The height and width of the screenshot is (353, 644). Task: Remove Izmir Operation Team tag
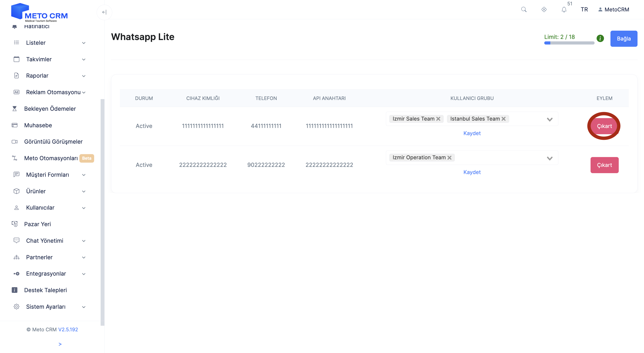(x=449, y=158)
